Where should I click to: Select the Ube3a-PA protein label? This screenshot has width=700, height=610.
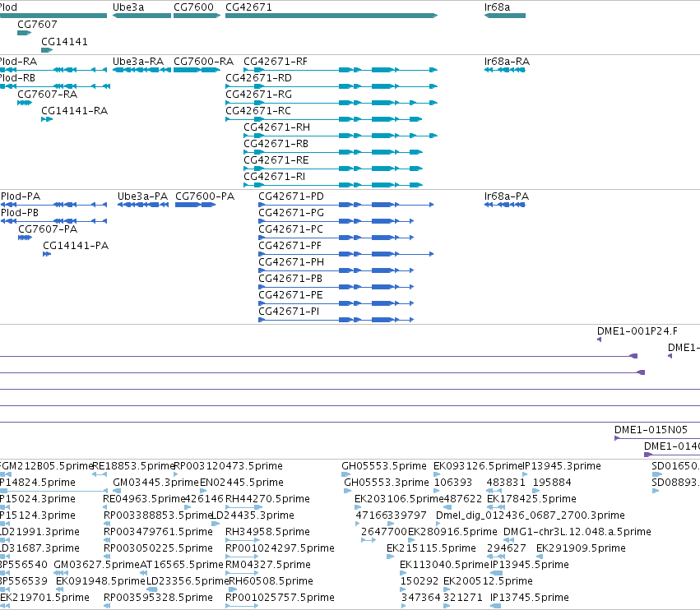click(x=142, y=196)
